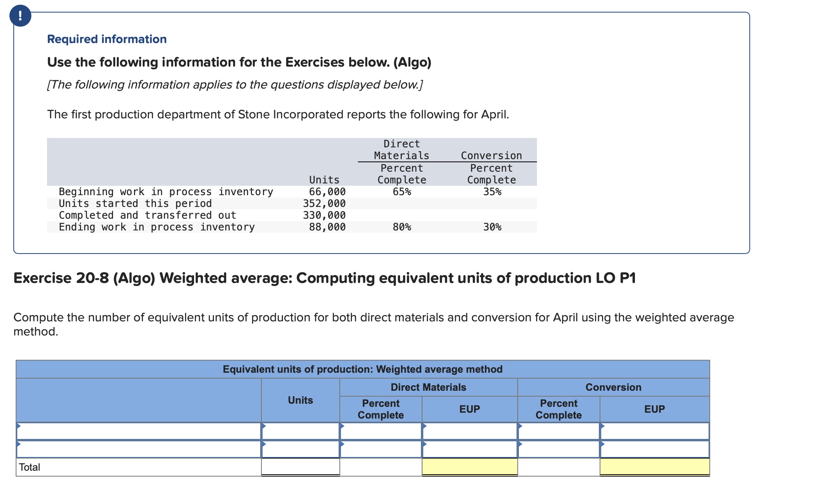Select second row Units input cell

coord(300,450)
